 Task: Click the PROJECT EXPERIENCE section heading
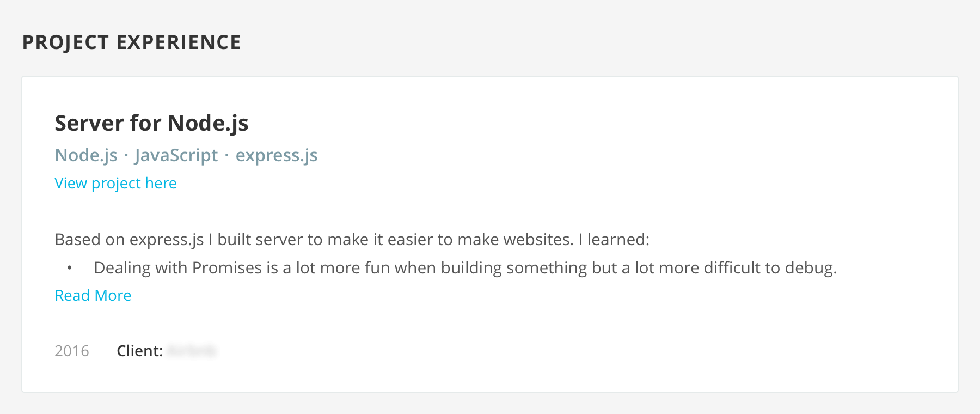tap(131, 42)
